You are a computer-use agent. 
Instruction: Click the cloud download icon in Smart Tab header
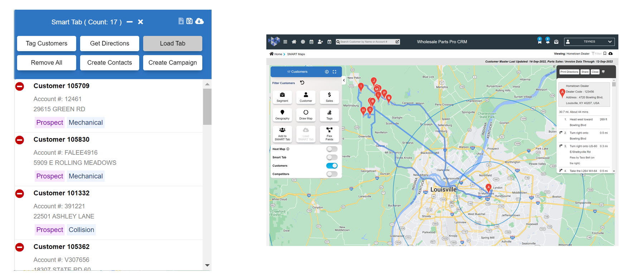(x=200, y=21)
